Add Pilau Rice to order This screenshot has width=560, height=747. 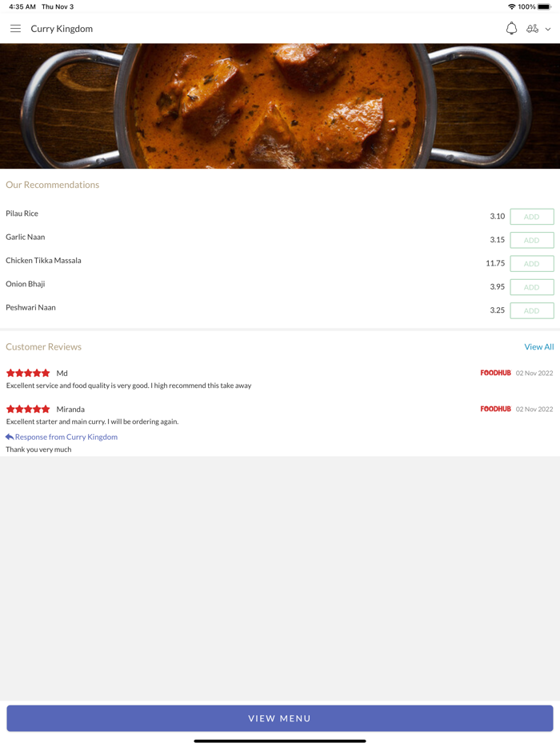(532, 217)
